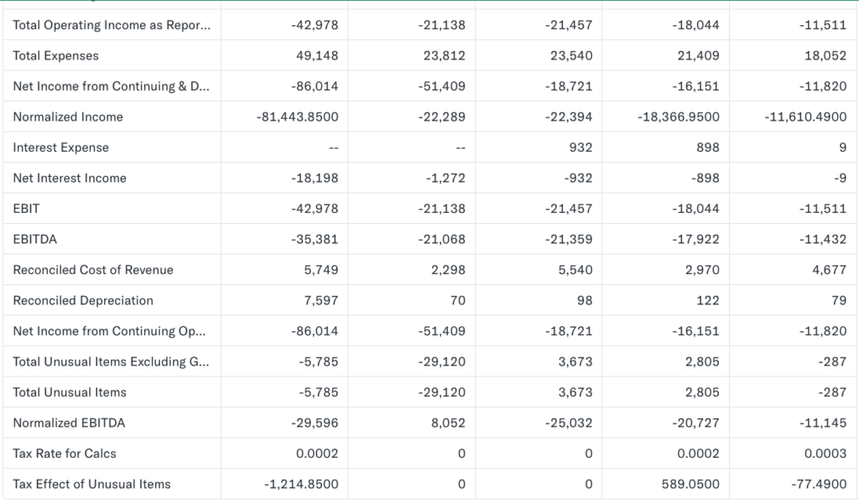Click the Normalized Income value -81,443.8500
859x504 pixels.
[x=297, y=117]
